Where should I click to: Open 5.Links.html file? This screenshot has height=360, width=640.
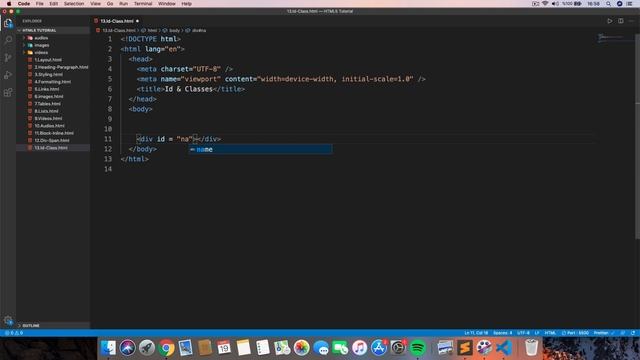[47, 89]
